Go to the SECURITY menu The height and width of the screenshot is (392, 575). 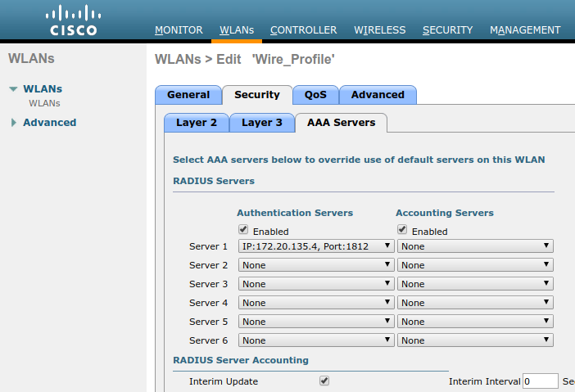click(x=447, y=30)
